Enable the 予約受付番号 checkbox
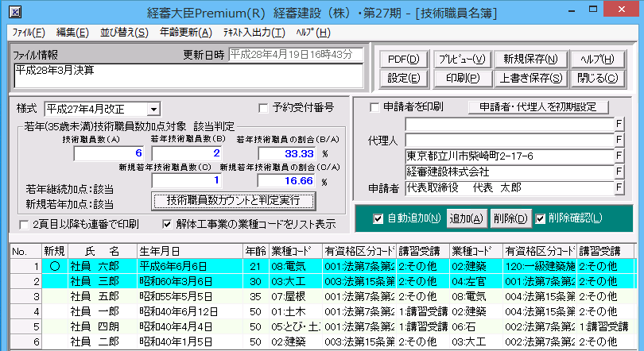 [266, 108]
